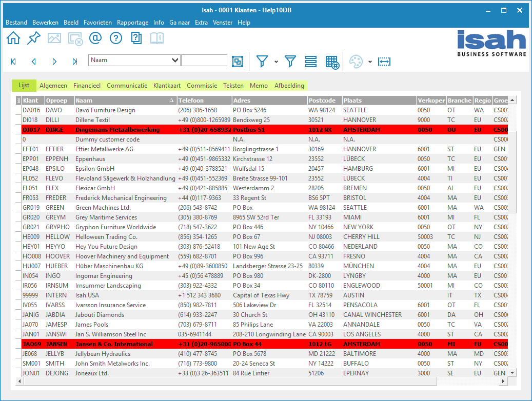
Task: Open the Rapportage menu
Action: (133, 23)
